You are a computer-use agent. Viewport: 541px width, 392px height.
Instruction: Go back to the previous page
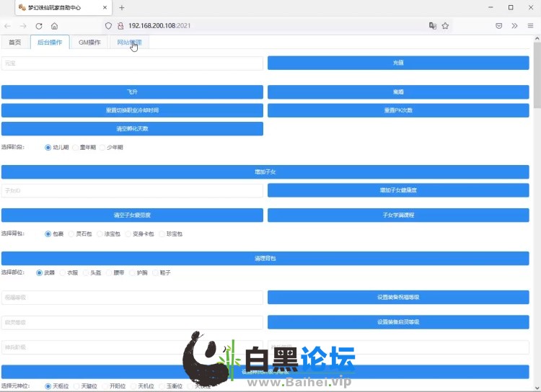pos(8,26)
